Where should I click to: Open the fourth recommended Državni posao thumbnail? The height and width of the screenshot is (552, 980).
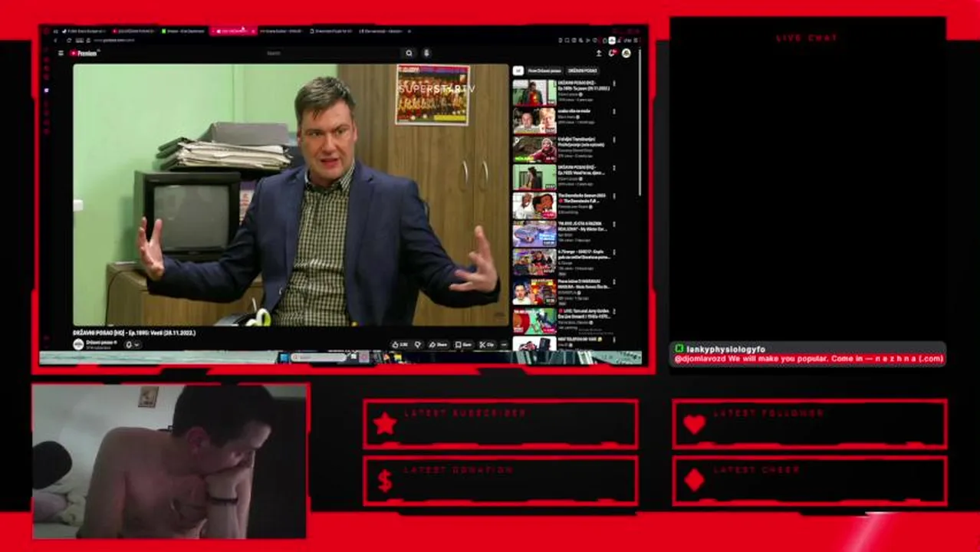point(534,177)
